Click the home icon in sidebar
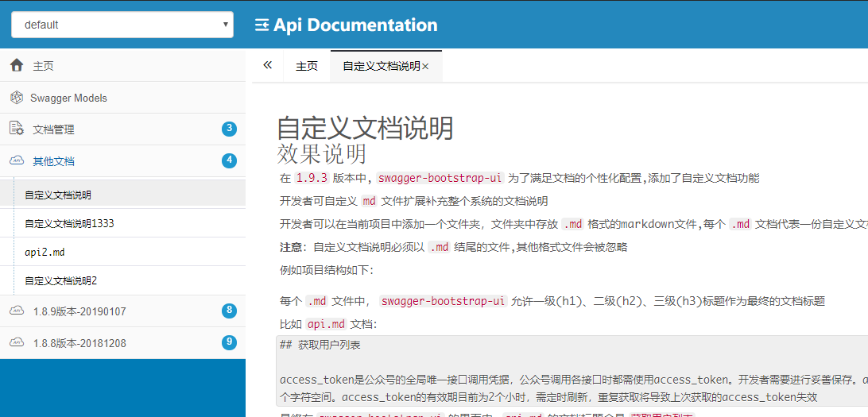 click(x=17, y=66)
